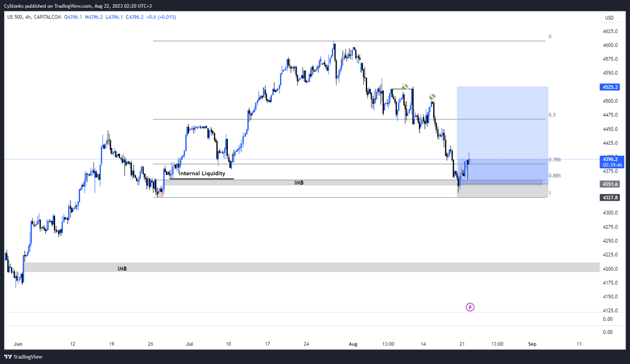The image size is (630, 364).
Task: Click the Fibonacci '0.886' level label
Action: (554, 176)
